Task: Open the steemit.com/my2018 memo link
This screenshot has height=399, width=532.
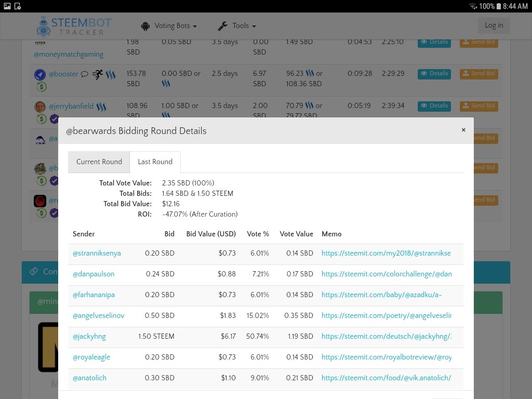Action: pyautogui.click(x=387, y=254)
